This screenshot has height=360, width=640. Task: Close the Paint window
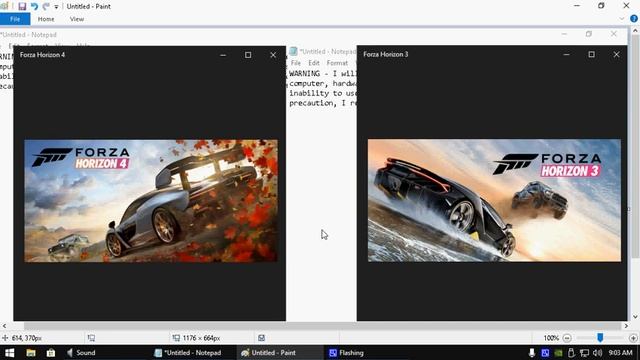(626, 6)
